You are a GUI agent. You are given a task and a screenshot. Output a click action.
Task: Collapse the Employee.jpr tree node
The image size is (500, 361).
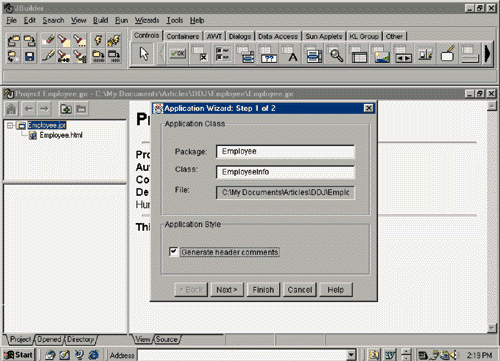coord(10,125)
